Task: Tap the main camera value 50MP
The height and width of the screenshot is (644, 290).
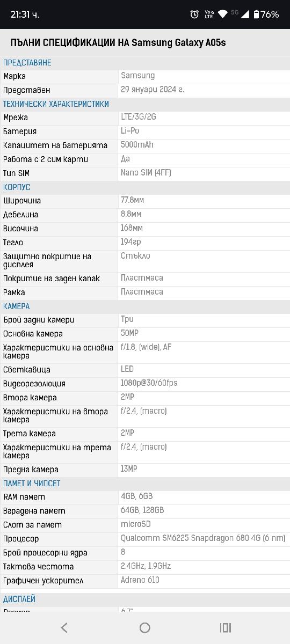Action: (129, 333)
